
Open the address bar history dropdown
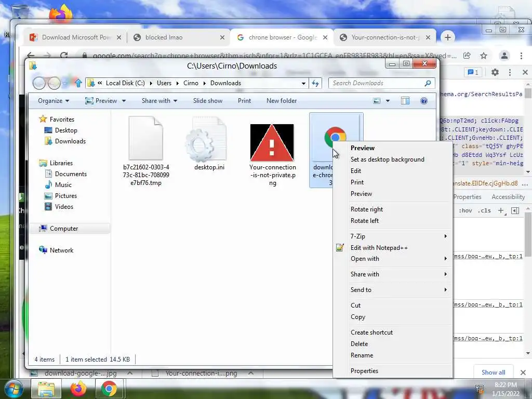(x=303, y=83)
